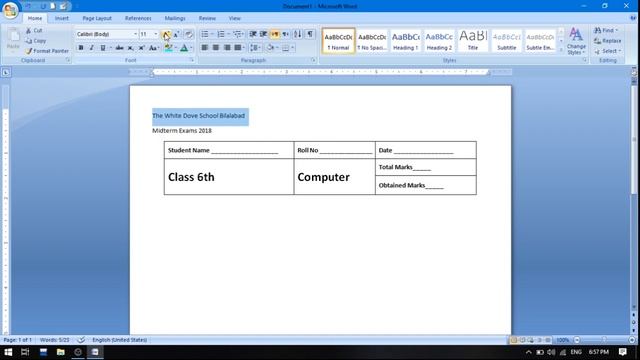Toggle Strikethrough formatting

click(120, 48)
